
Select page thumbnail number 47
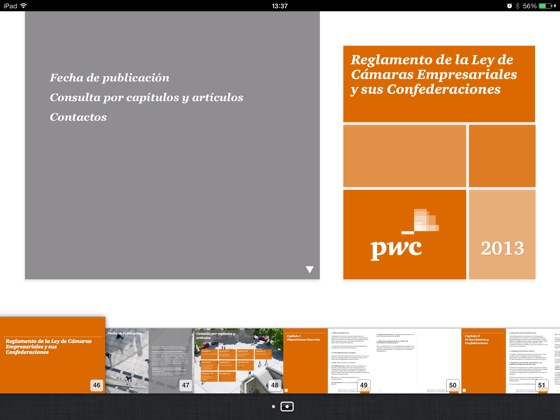(x=149, y=361)
